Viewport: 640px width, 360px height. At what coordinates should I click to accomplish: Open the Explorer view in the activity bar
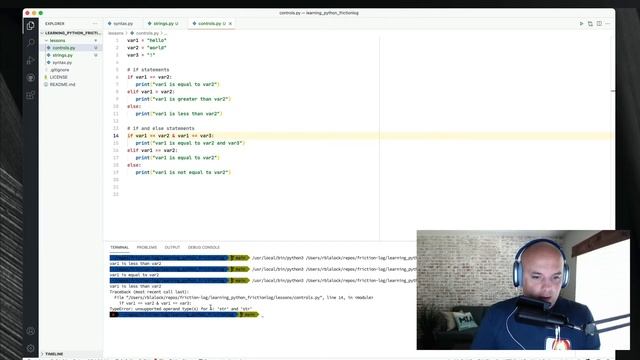click(30, 26)
